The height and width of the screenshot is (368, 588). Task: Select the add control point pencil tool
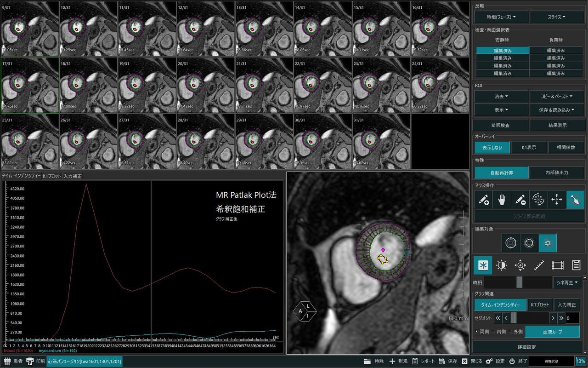(x=483, y=200)
